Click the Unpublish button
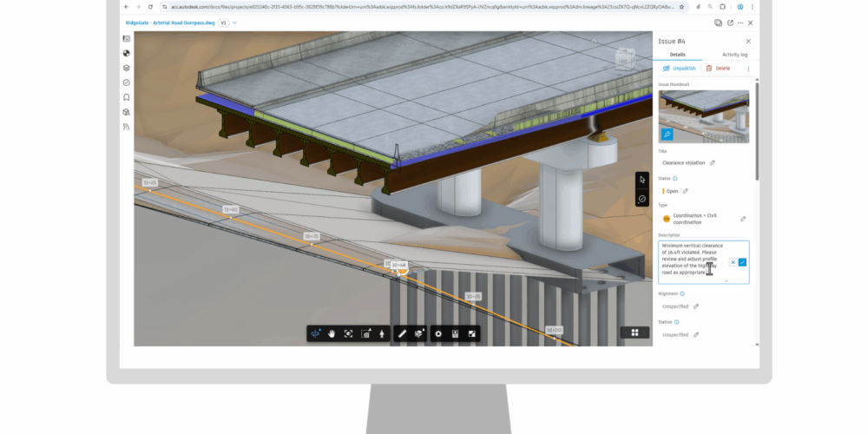 (x=679, y=68)
